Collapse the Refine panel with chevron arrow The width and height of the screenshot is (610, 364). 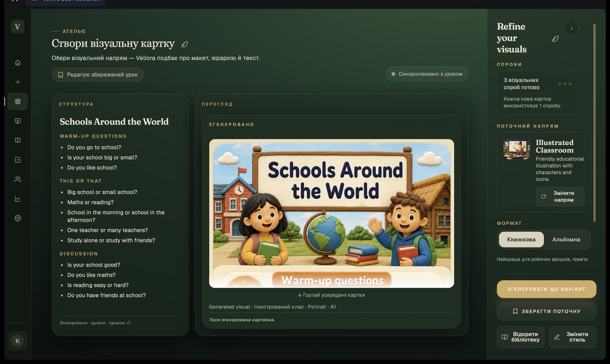click(x=571, y=28)
